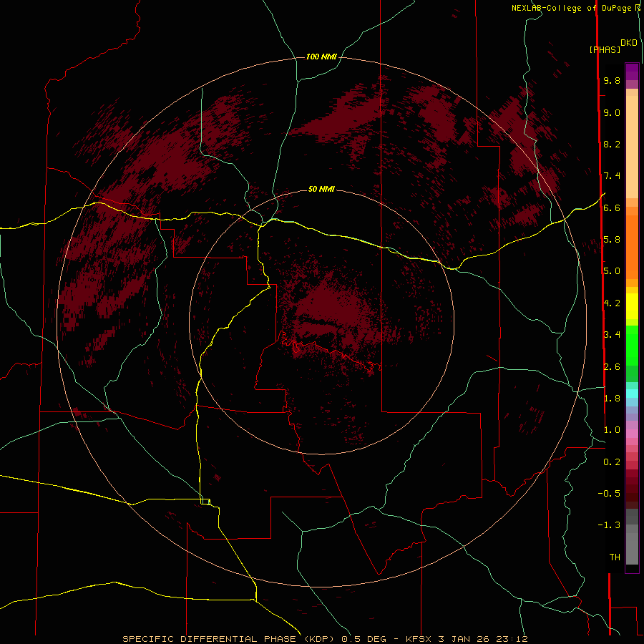The height and width of the screenshot is (644, 644).
Task: Click the bright green band of the color scale
Action: (x=632, y=346)
